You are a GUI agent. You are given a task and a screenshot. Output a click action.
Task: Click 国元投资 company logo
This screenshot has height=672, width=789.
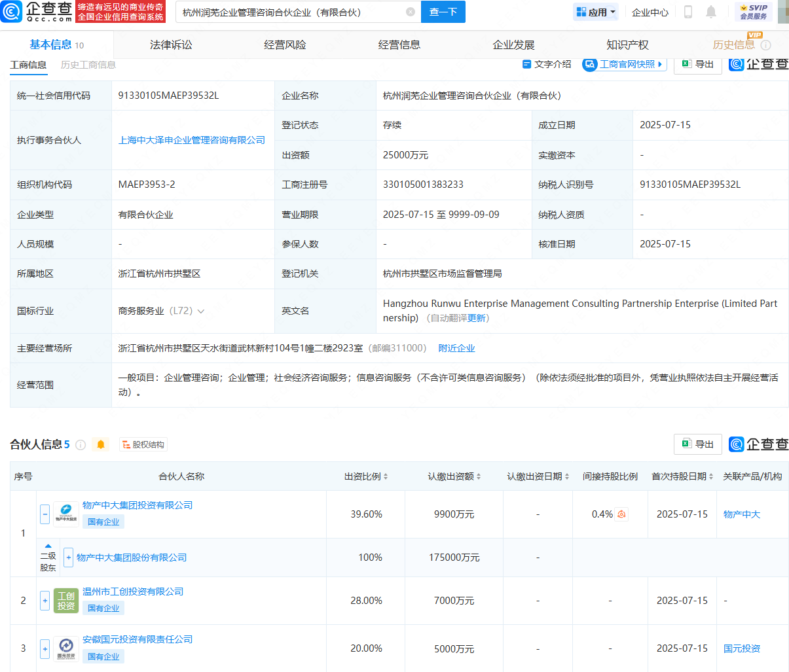pyautogui.click(x=66, y=648)
